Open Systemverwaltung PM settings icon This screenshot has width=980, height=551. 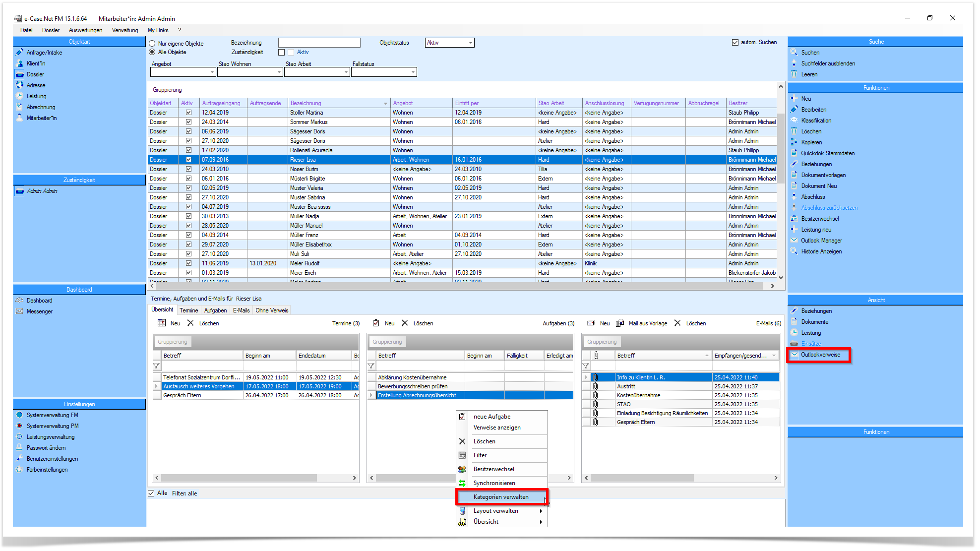click(19, 426)
